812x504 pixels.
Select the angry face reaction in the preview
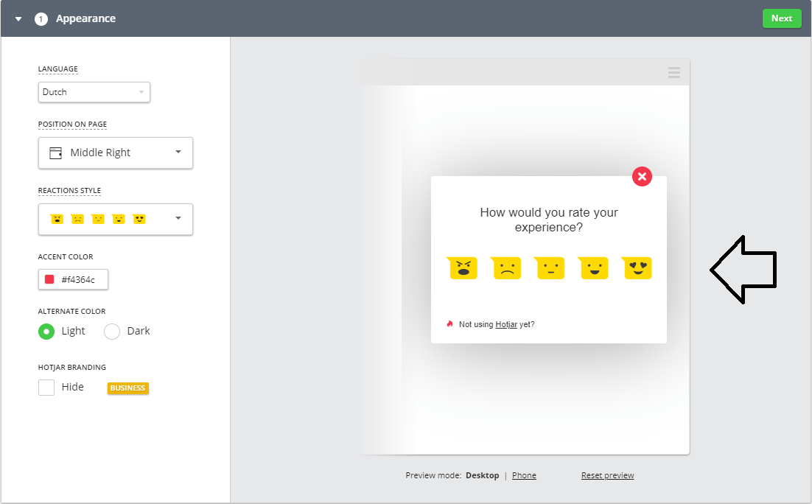tap(462, 268)
